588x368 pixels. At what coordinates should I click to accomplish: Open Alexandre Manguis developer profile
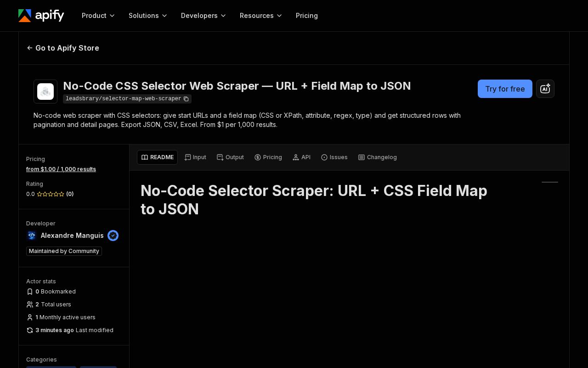72,236
